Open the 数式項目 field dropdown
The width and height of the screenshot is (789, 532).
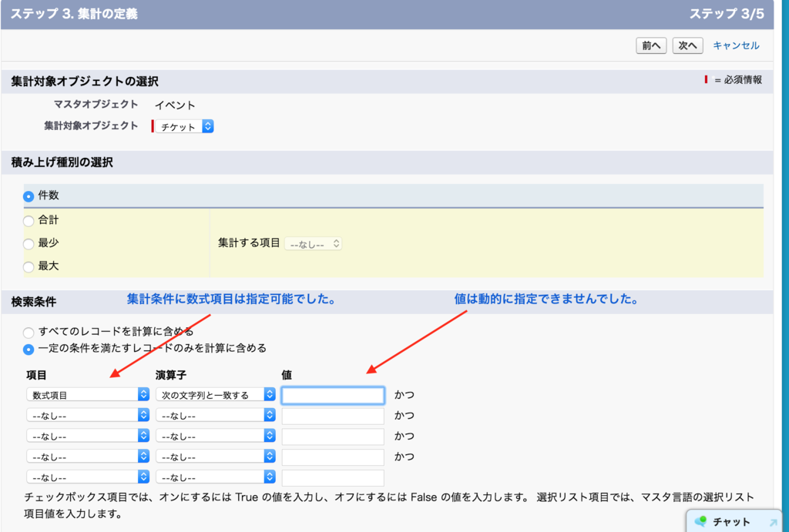pos(88,395)
